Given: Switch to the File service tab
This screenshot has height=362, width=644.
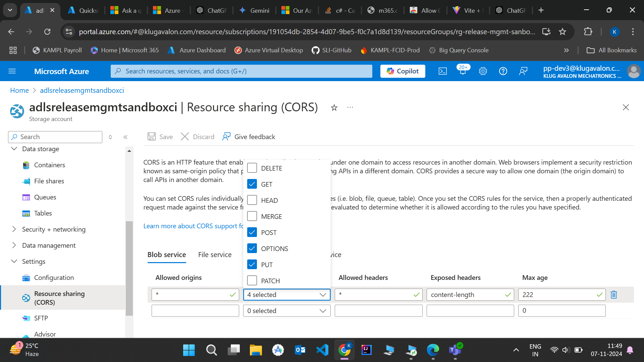Looking at the screenshot, I should pyautogui.click(x=215, y=255).
